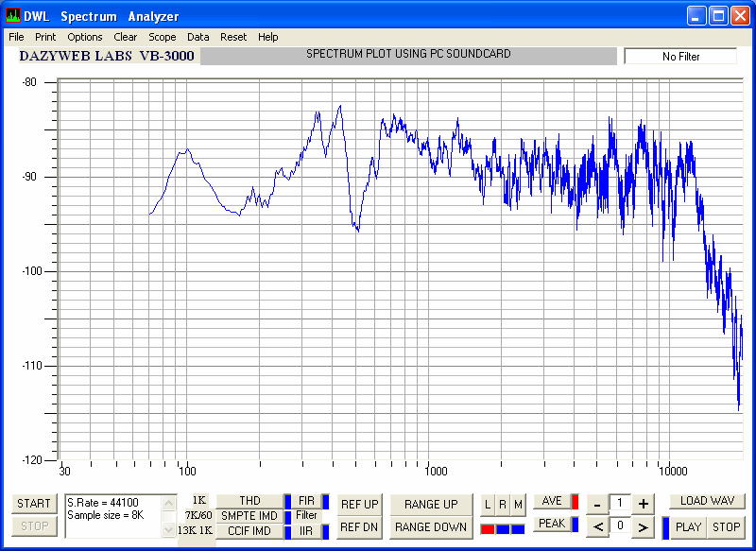This screenshot has height=551, width=756.
Task: Click the REF DN button
Action: (360, 527)
